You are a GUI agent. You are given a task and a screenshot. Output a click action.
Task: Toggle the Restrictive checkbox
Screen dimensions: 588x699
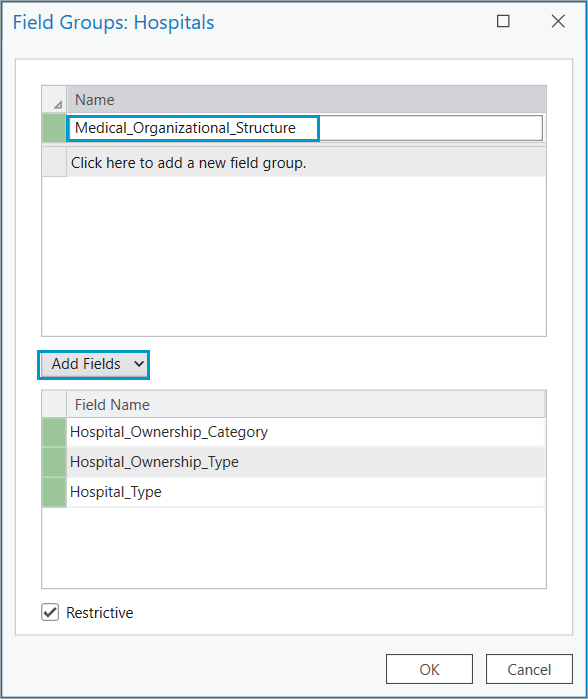pyautogui.click(x=50, y=612)
